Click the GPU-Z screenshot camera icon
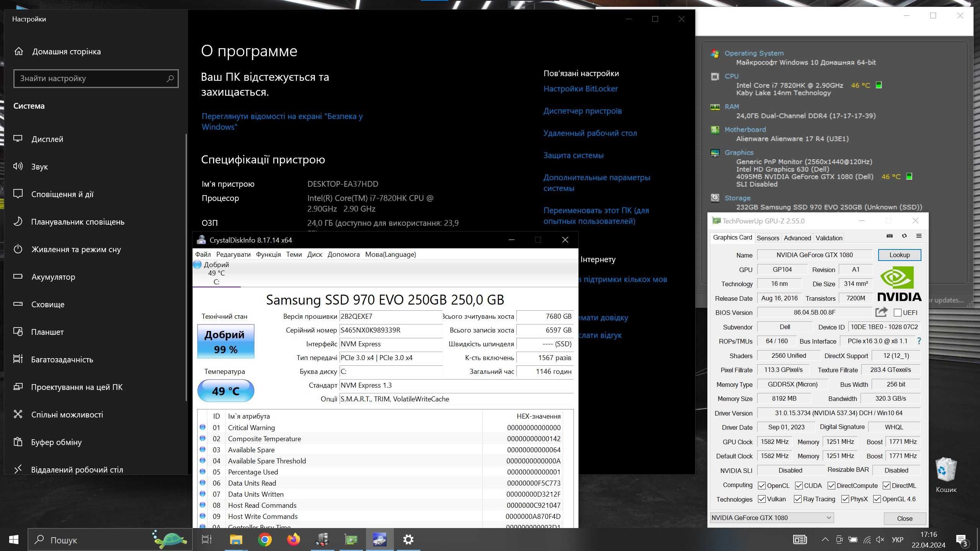 click(890, 236)
